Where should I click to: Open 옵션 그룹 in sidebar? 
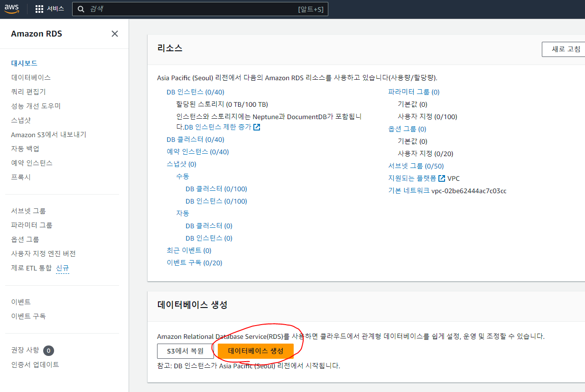(25, 239)
